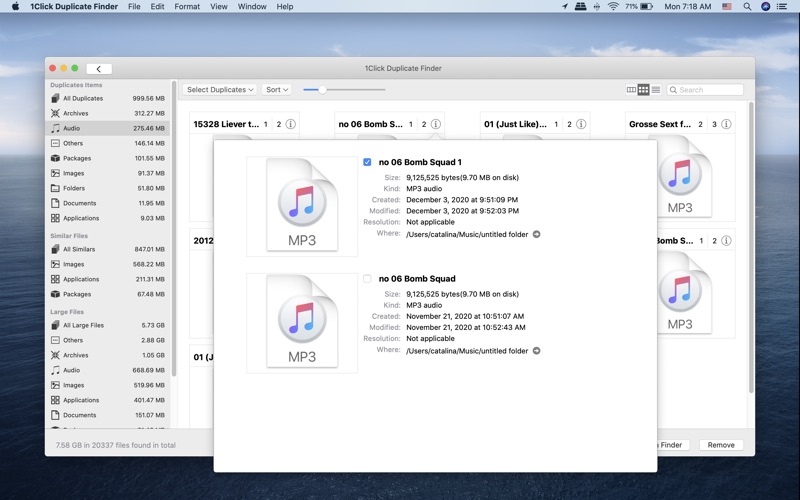This screenshot has width=800, height=500.
Task: Click info icon for 01 (Just Like) group
Action: pos(581,124)
